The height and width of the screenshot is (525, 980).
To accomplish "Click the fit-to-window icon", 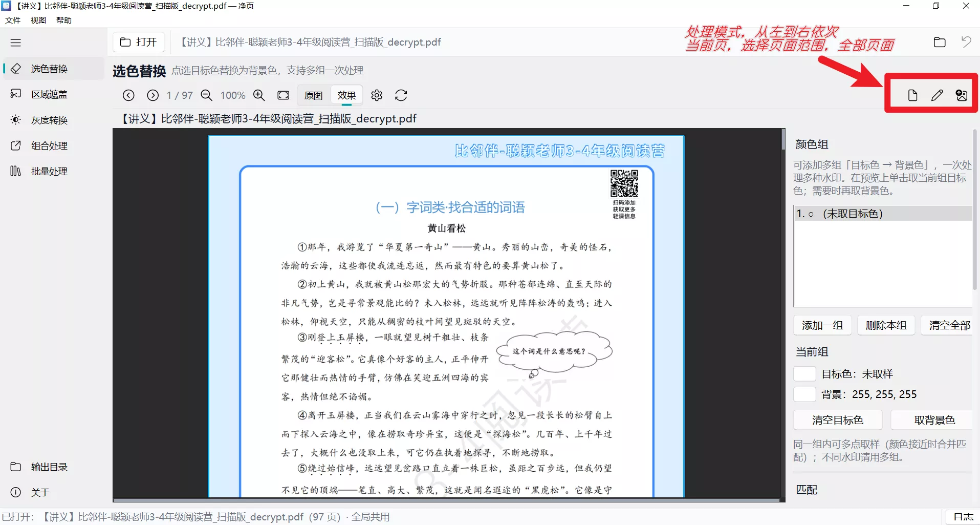I will tap(283, 95).
